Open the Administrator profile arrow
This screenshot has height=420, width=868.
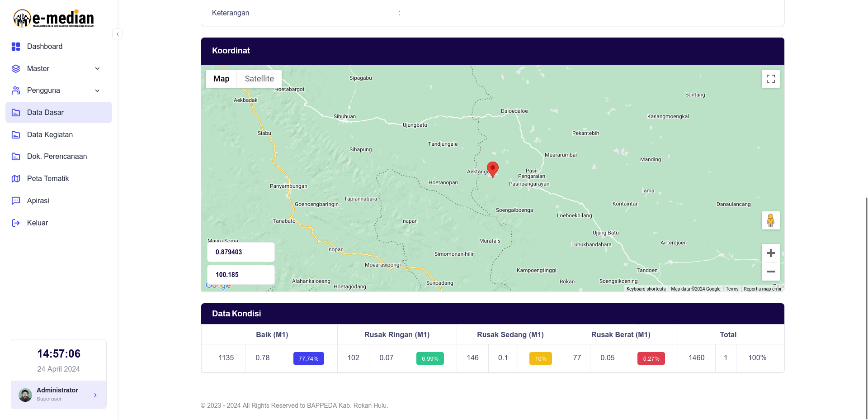[95, 395]
